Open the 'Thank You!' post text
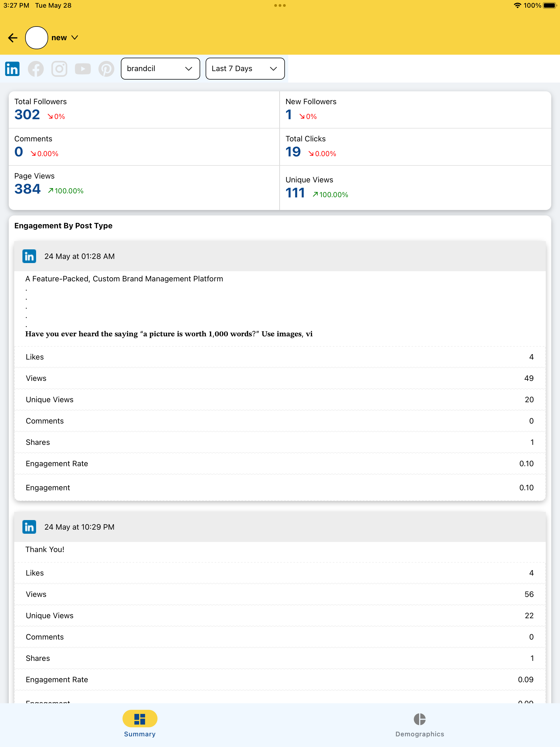This screenshot has width=560, height=747. tap(45, 549)
